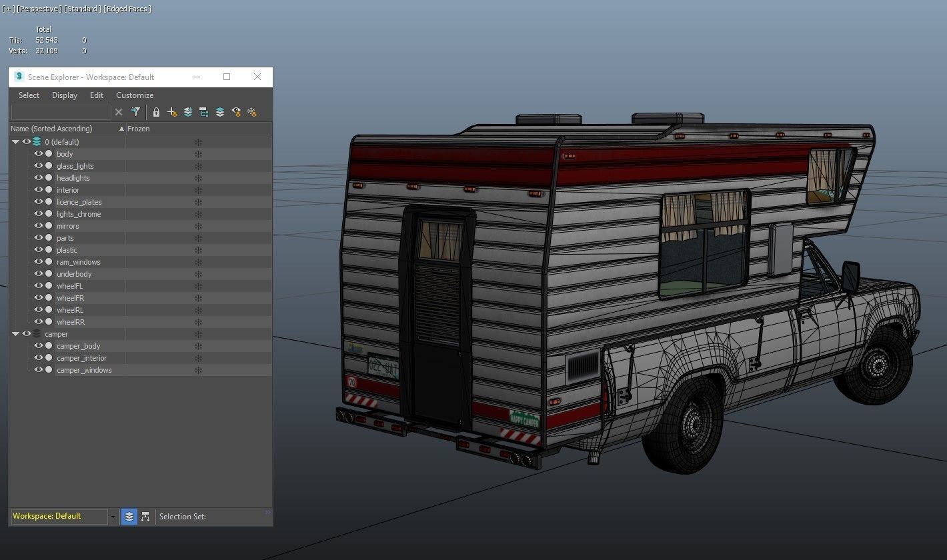Open the [Standard] shading menu
This screenshot has width=947, height=560.
[83, 9]
